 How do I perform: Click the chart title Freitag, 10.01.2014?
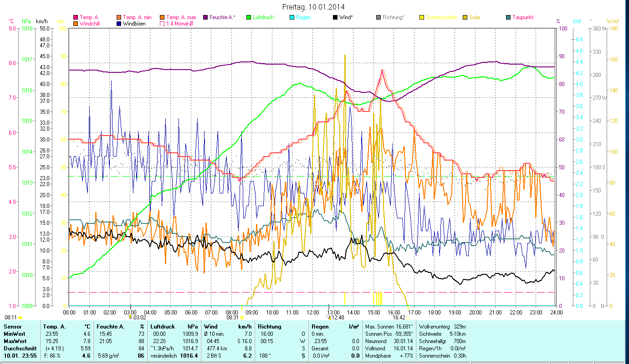tap(313, 7)
